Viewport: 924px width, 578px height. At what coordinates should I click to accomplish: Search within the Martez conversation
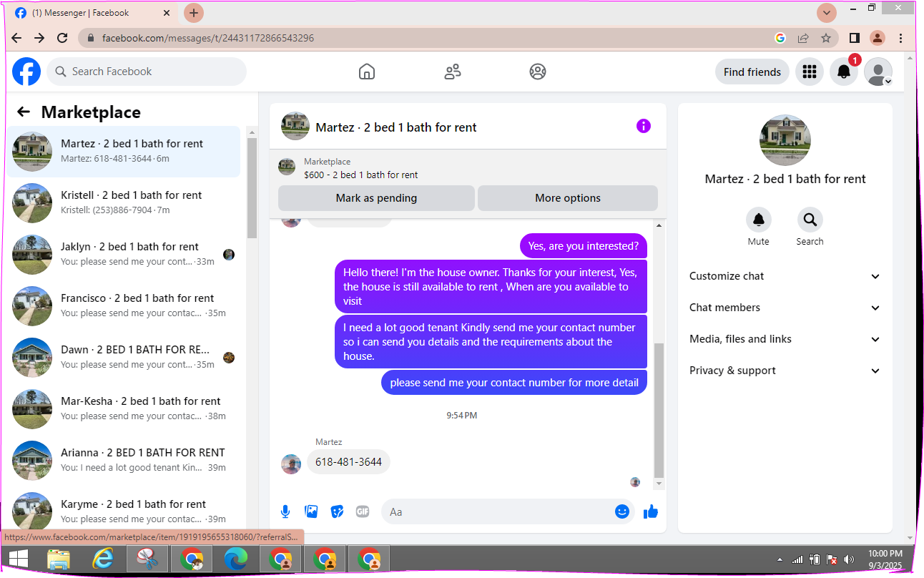[x=810, y=220]
